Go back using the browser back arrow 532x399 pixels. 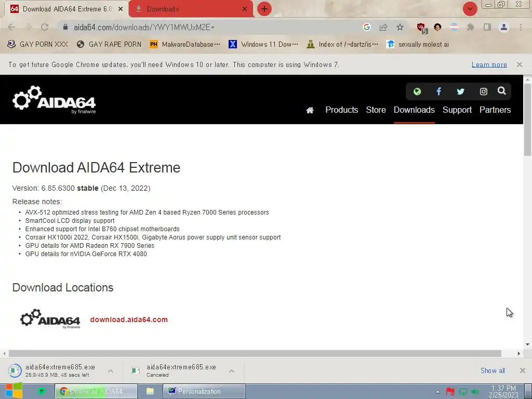click(x=11, y=27)
